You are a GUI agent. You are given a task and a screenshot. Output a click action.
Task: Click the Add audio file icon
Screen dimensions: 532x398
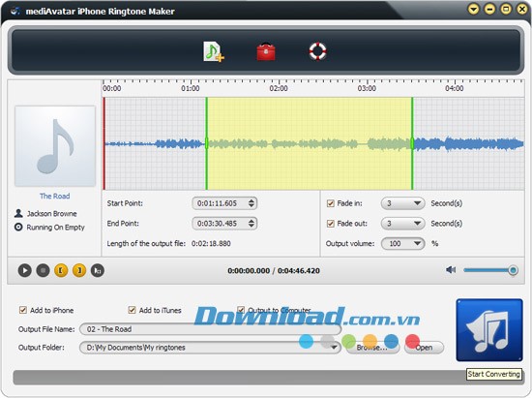[214, 52]
